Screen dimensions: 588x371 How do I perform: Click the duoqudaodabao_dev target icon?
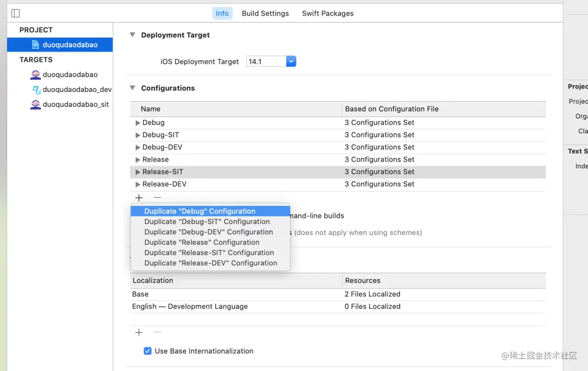(36, 90)
